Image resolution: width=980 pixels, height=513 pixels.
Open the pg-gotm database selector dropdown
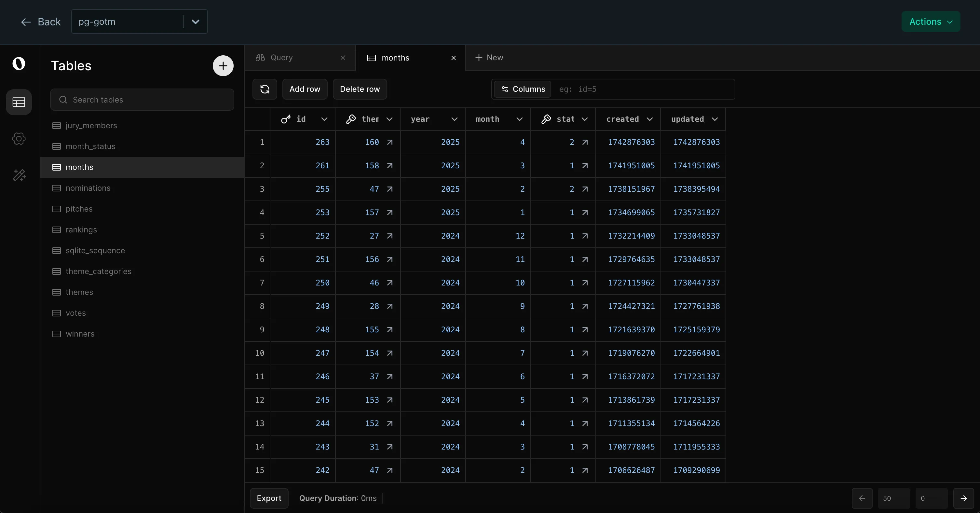click(195, 22)
